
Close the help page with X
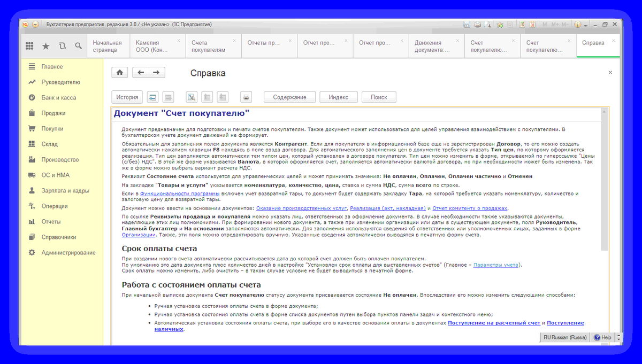(610, 72)
